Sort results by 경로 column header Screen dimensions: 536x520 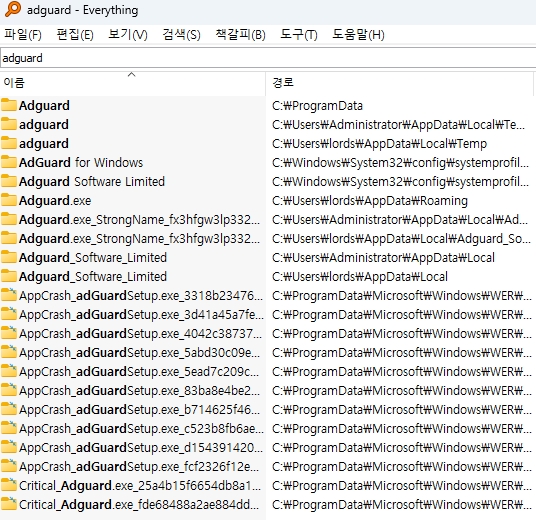click(399, 82)
